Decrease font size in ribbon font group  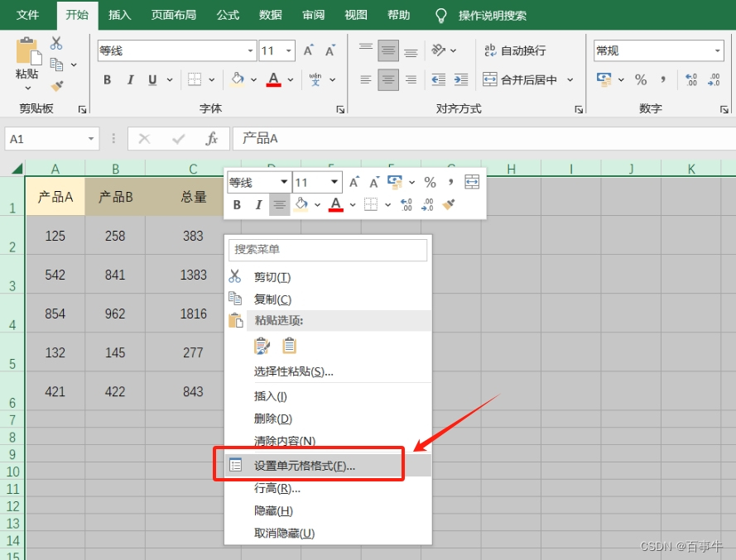(330, 50)
